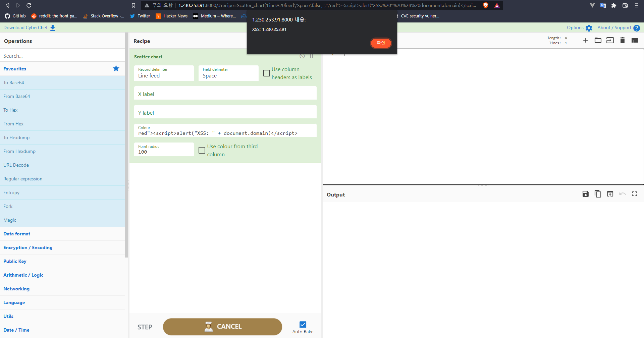Image resolution: width=644 pixels, height=338 pixels.
Task: Click the bookmark icon in address bar
Action: pos(133,5)
